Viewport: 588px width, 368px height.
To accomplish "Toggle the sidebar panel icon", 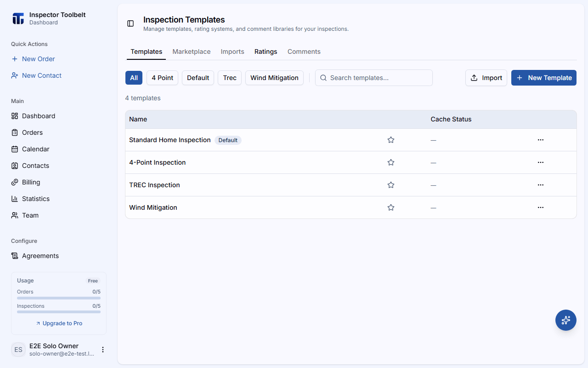I will pos(130,23).
